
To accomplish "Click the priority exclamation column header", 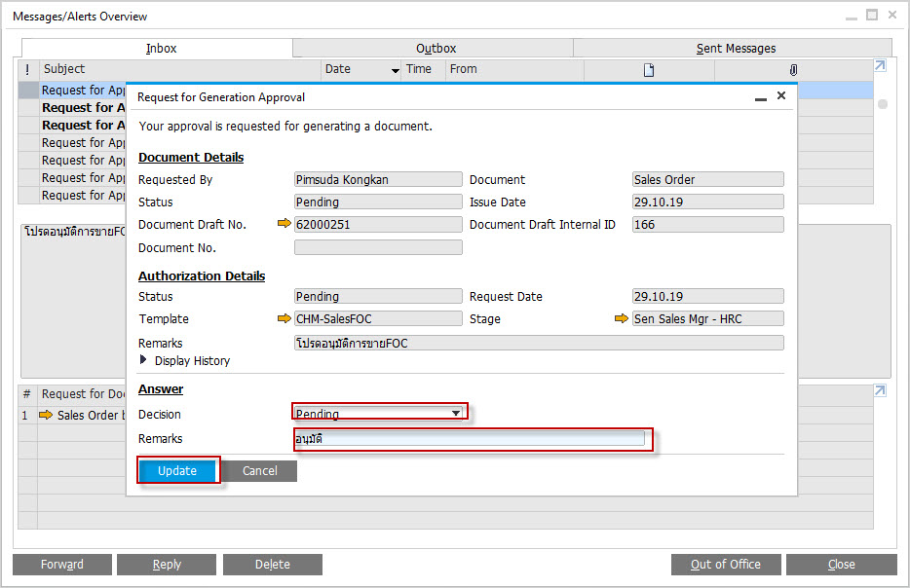I will coord(27,69).
